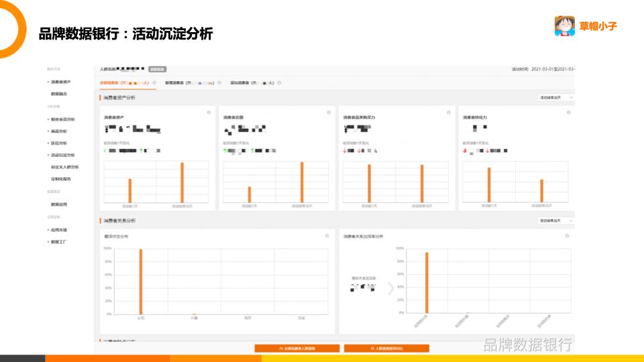Viewport: 644px width, 362px height.
Task: Open 数据融合 in the sidebar
Action: click(59, 94)
